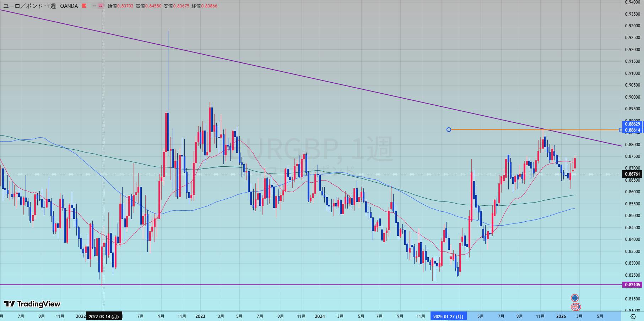644x321 pixels.
Task: Select the right handle of the orange line
Action: (621, 130)
